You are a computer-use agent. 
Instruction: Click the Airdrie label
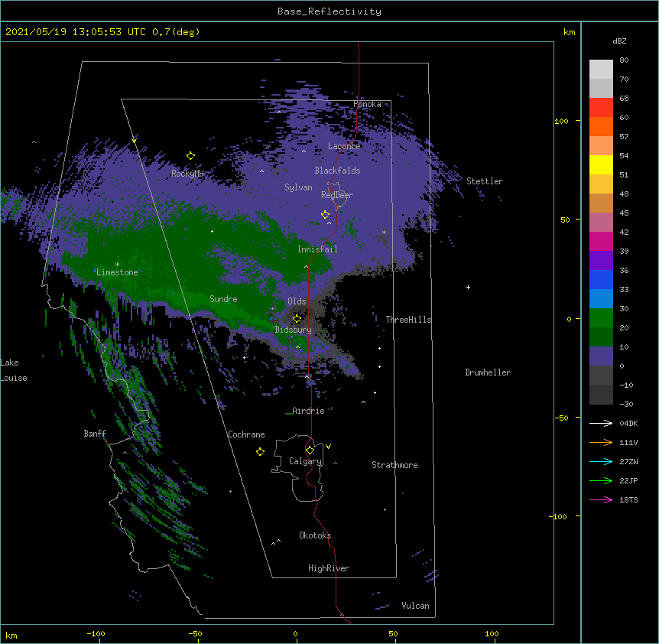(x=308, y=411)
